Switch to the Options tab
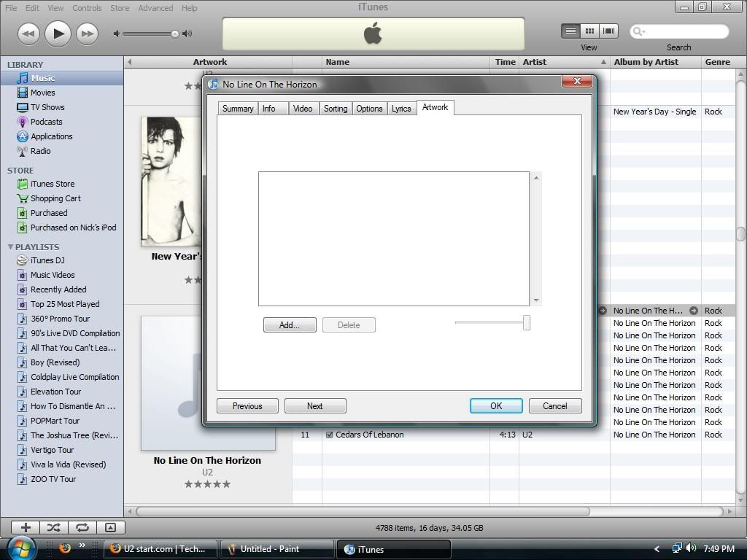The width and height of the screenshot is (747, 560). (x=369, y=109)
